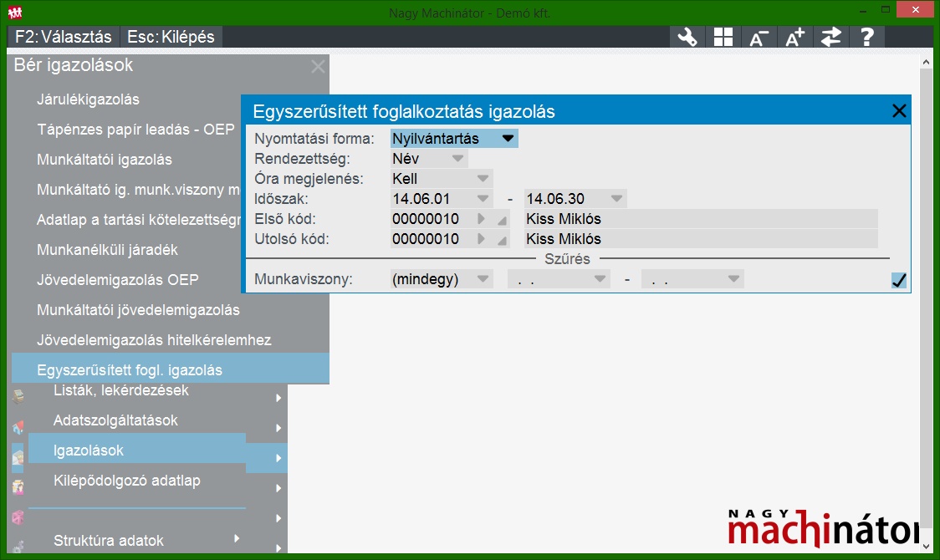Viewport: 940px width, 560px height.
Task: Click the swap arrows icon
Action: 831,37
